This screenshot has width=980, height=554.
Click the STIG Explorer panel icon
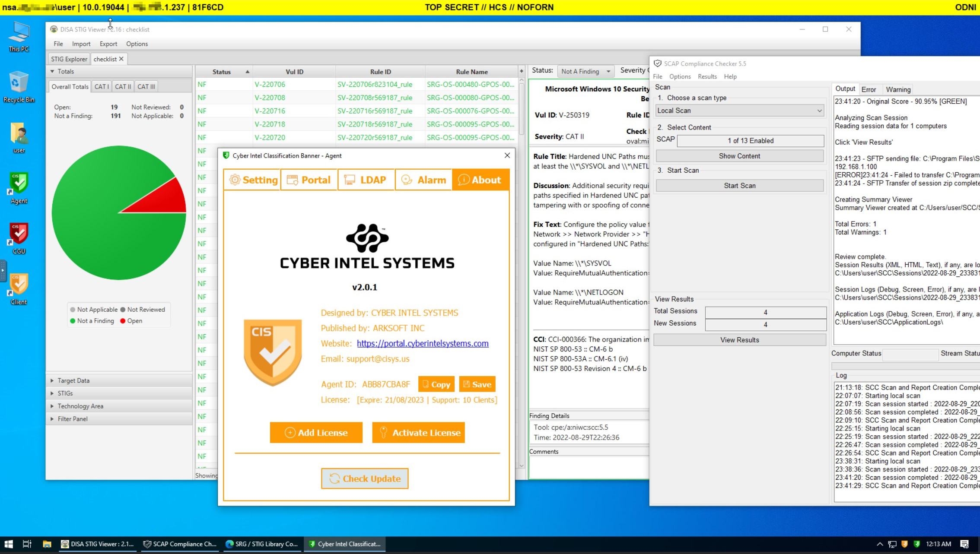click(69, 58)
